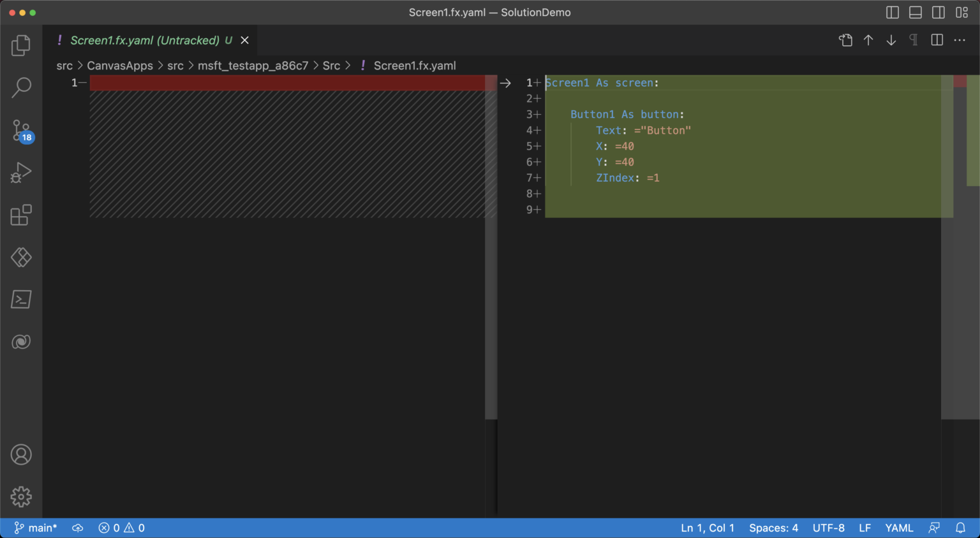Image resolution: width=980 pixels, height=538 pixels.
Task: Open the Manage settings gear menu
Action: tap(21, 497)
